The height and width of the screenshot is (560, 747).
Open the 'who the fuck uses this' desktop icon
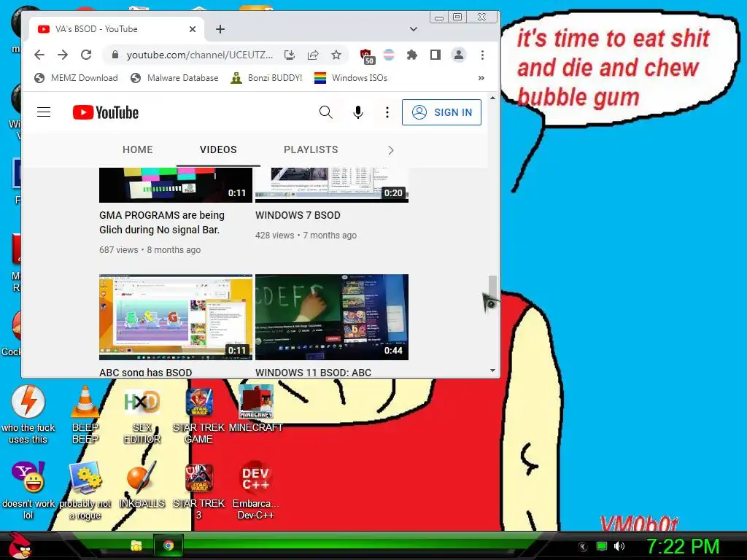[x=28, y=414]
